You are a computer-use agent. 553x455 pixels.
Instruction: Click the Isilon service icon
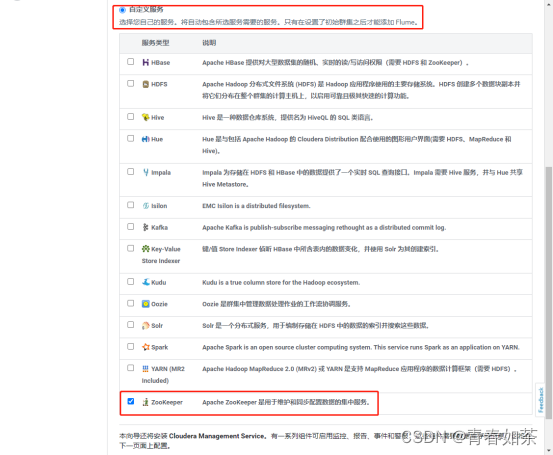click(x=146, y=206)
